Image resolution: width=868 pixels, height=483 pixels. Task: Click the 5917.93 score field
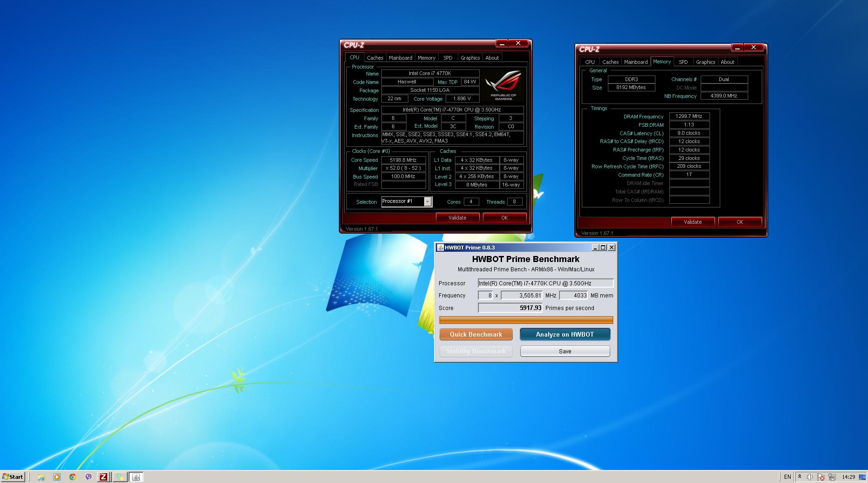tap(510, 308)
